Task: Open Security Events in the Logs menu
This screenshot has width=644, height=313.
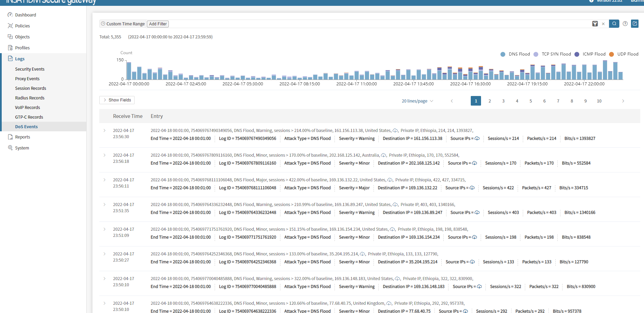Action: (x=30, y=69)
